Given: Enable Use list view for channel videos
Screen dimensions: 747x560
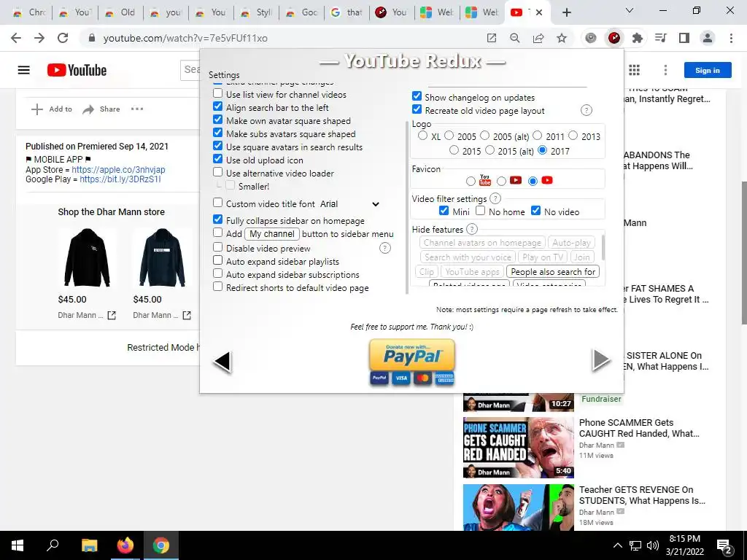Looking at the screenshot, I should pyautogui.click(x=217, y=93).
